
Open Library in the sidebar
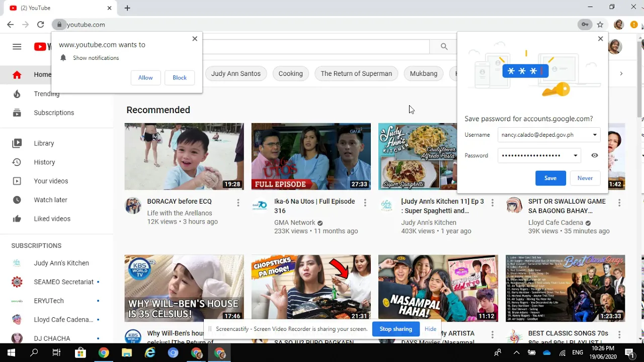coord(56,143)
